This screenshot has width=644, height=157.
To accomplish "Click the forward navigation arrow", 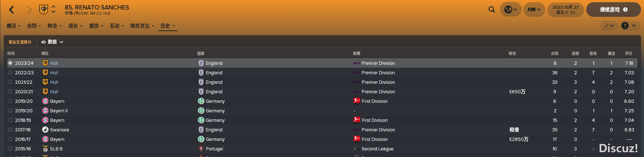I will point(29,10).
